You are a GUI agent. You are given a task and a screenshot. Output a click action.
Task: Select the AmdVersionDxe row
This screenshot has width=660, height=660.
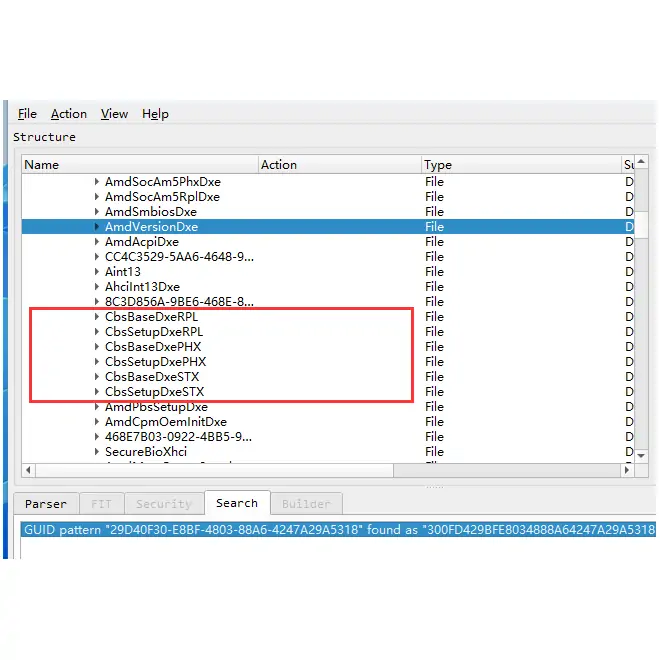click(151, 227)
